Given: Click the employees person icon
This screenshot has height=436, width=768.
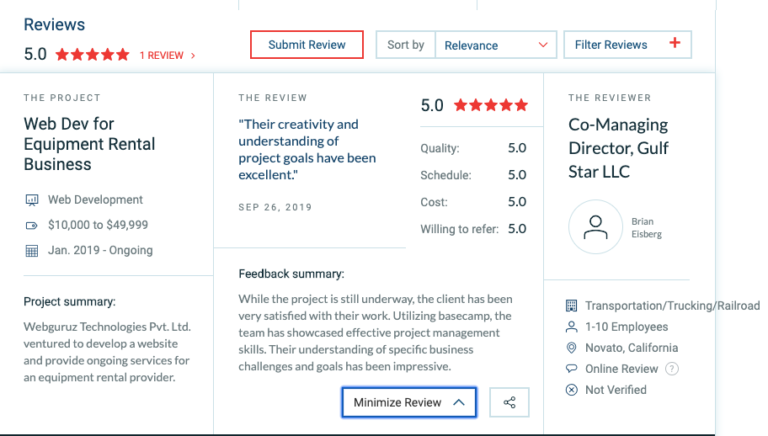Looking at the screenshot, I should (572, 327).
